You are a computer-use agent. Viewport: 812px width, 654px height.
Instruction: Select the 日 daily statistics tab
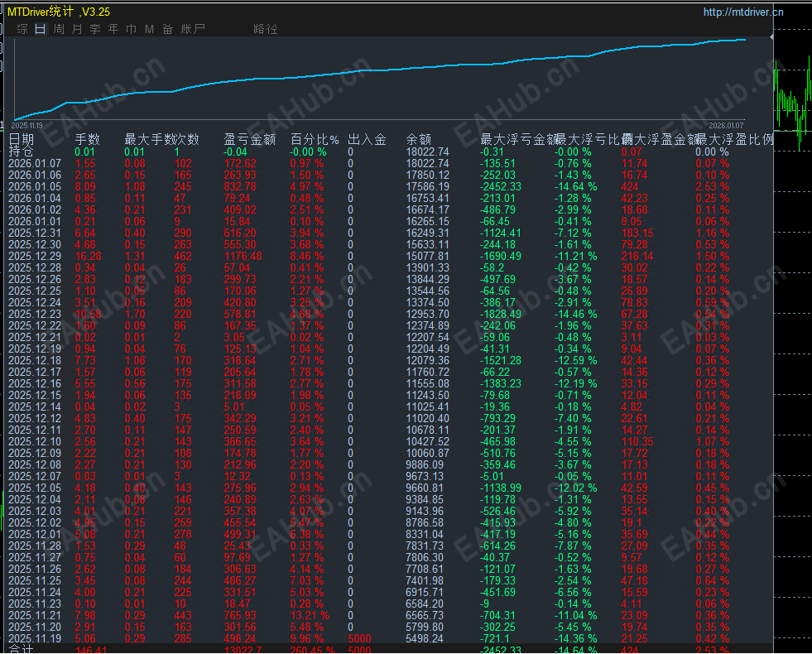(x=40, y=29)
